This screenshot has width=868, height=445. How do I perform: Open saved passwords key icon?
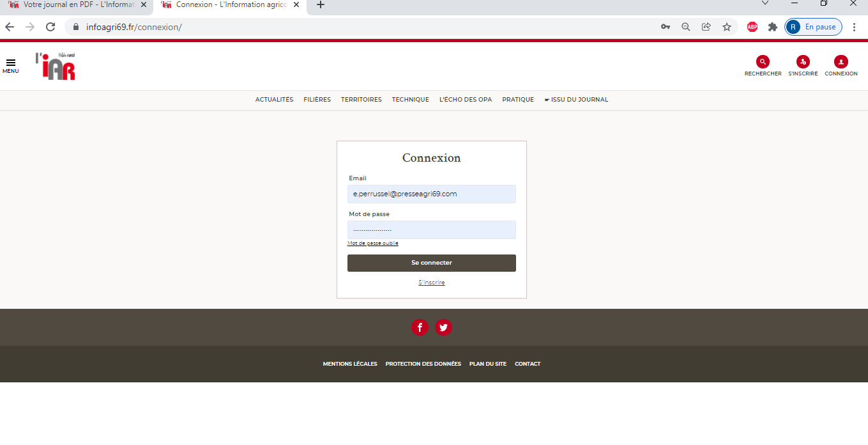[x=665, y=27]
